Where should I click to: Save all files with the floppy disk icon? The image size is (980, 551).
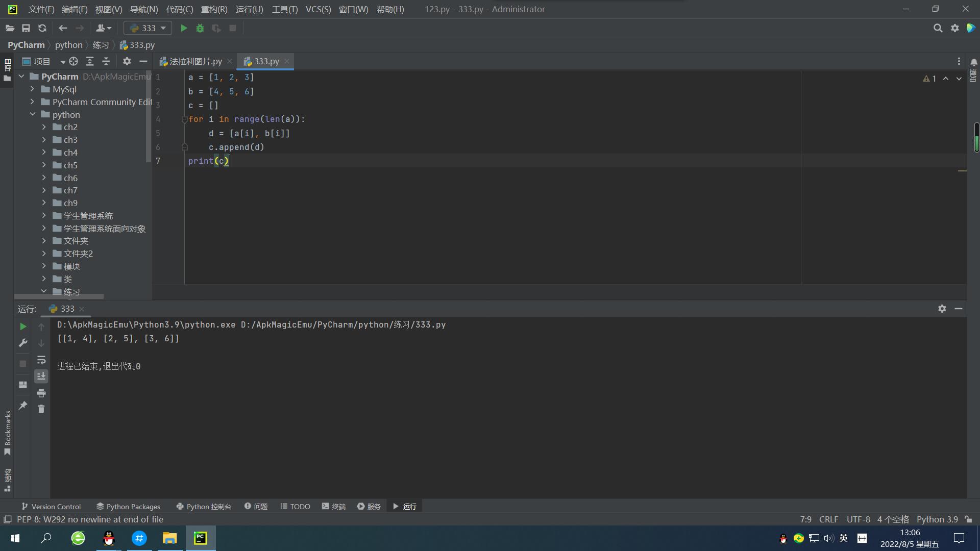point(26,28)
